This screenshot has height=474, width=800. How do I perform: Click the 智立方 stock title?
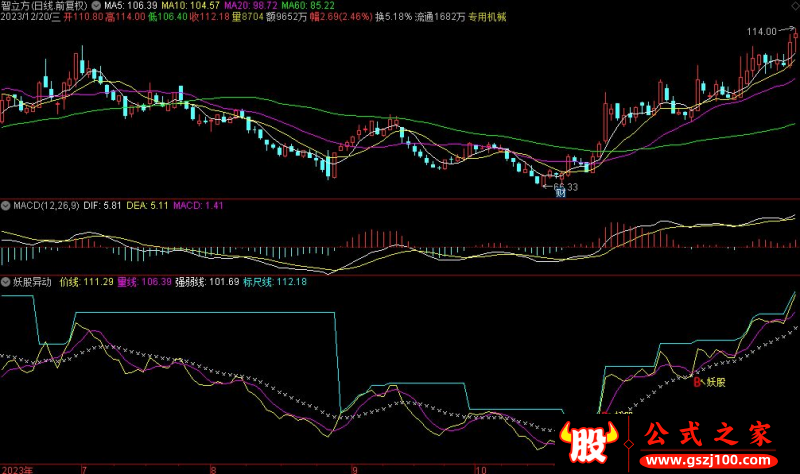(17, 5)
